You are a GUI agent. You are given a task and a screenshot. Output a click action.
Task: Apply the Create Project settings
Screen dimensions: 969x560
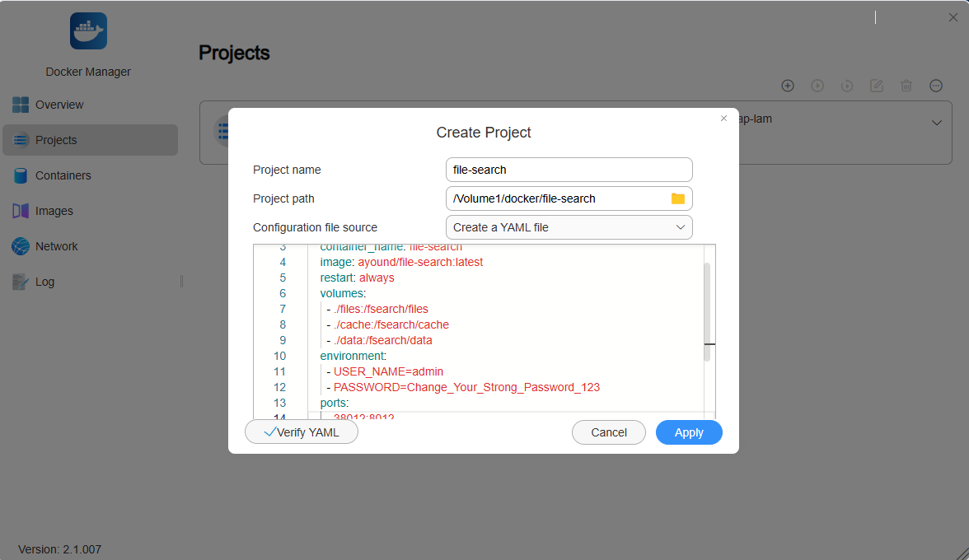(689, 432)
